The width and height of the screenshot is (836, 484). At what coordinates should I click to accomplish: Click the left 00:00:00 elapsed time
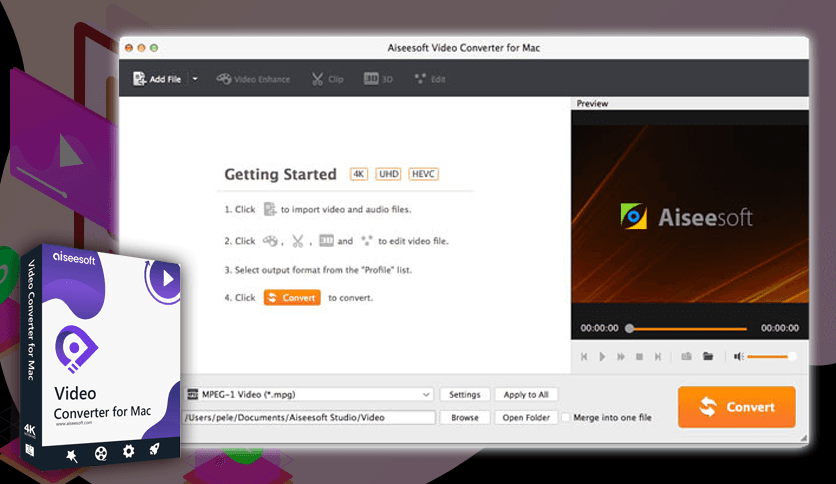[599, 328]
